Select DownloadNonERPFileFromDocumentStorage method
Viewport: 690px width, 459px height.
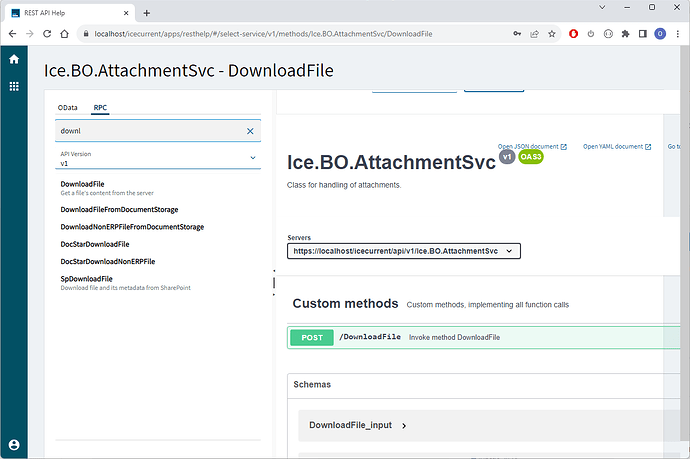(x=132, y=227)
